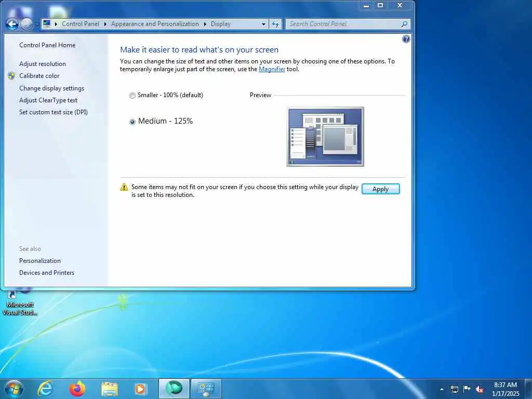Open the address bar history dropdown
The height and width of the screenshot is (399, 532).
(263, 24)
